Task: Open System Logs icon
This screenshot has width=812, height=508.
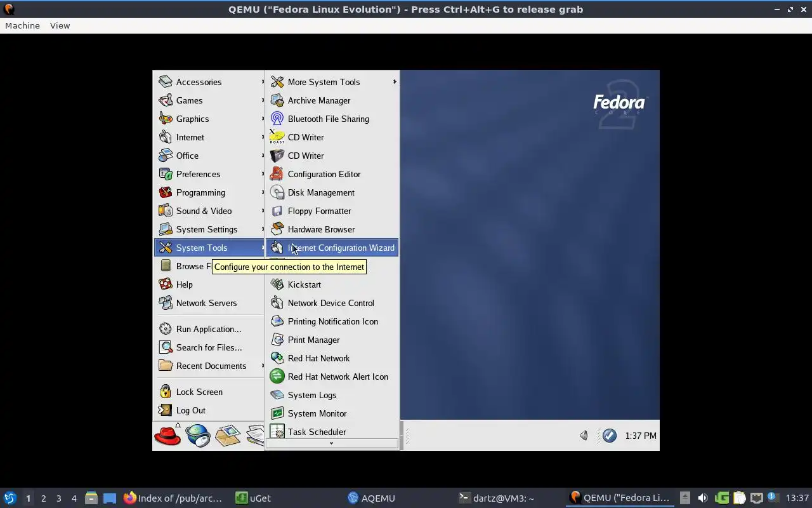Action: click(277, 395)
